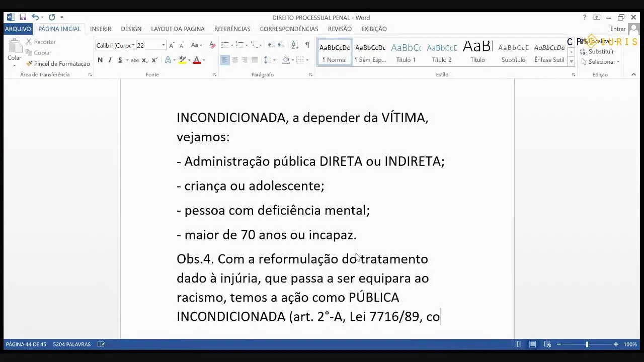Screen dimensions: 644x362
Task: Open the bullet list dropdown arrow
Action: [x=232, y=45]
